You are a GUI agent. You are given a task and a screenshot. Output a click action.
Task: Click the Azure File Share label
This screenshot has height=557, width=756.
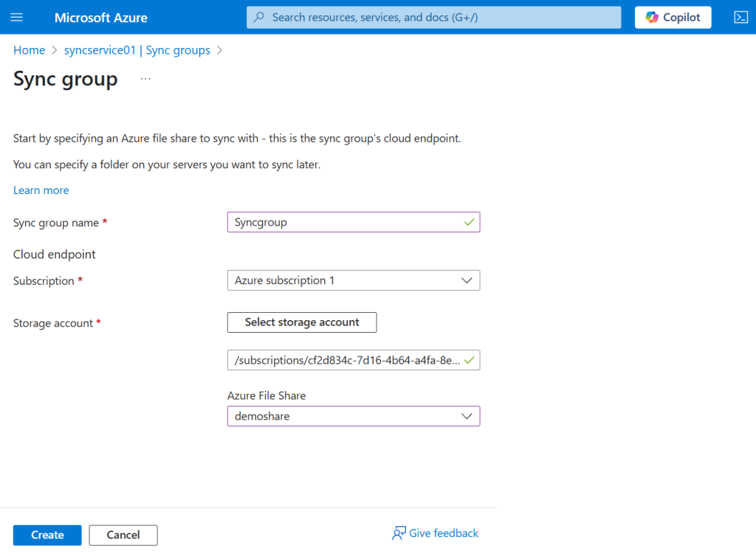(267, 395)
